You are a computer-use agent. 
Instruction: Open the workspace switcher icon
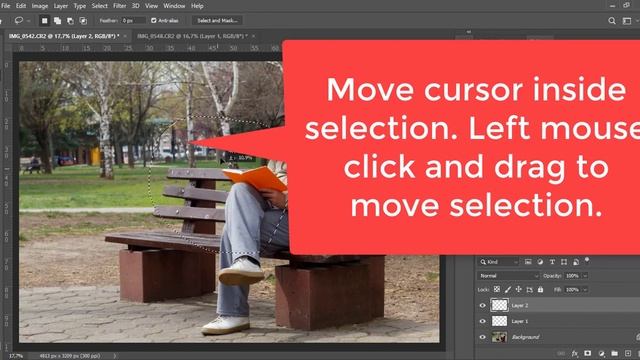click(627, 20)
